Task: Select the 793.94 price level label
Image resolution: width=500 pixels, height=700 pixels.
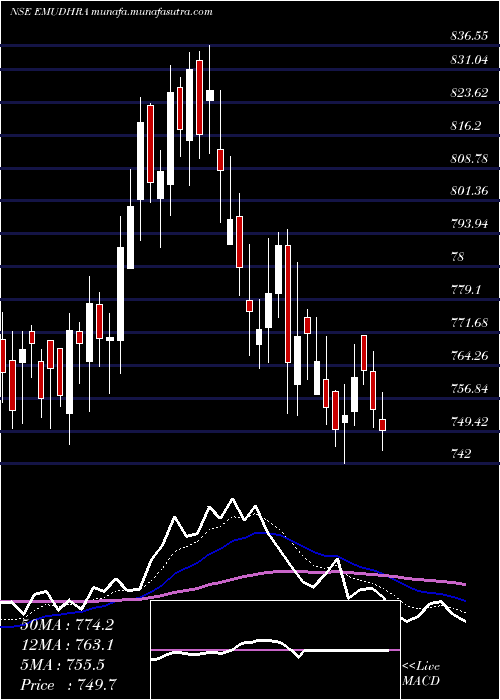Action: coord(469,224)
